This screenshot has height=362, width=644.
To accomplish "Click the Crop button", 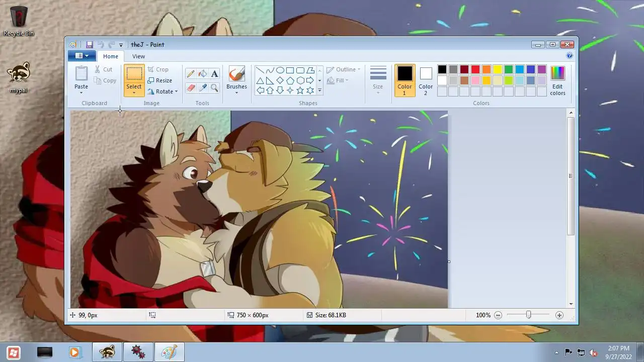I will [x=158, y=69].
